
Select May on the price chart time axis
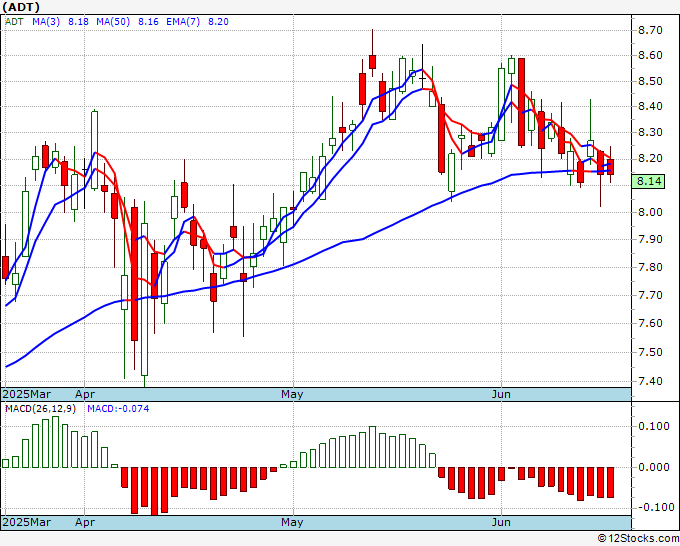[292, 394]
